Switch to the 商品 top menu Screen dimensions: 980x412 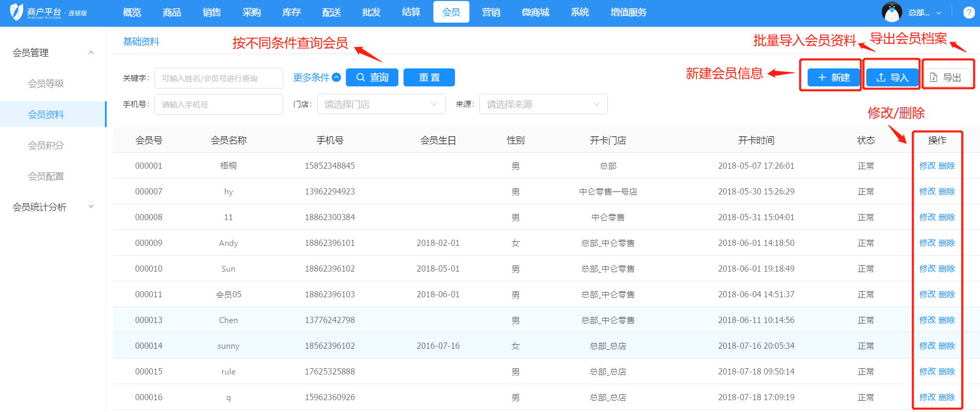point(171,12)
